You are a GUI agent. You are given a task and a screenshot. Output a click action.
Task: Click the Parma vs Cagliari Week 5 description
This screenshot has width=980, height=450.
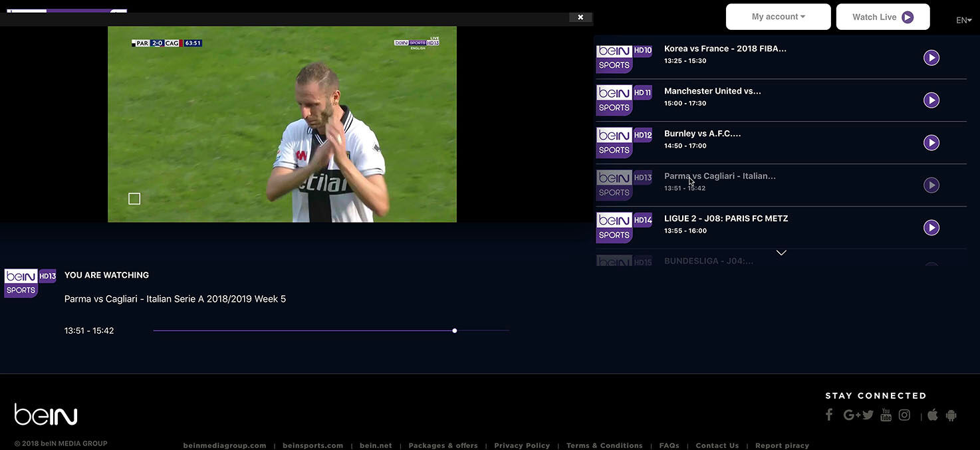coord(175,299)
